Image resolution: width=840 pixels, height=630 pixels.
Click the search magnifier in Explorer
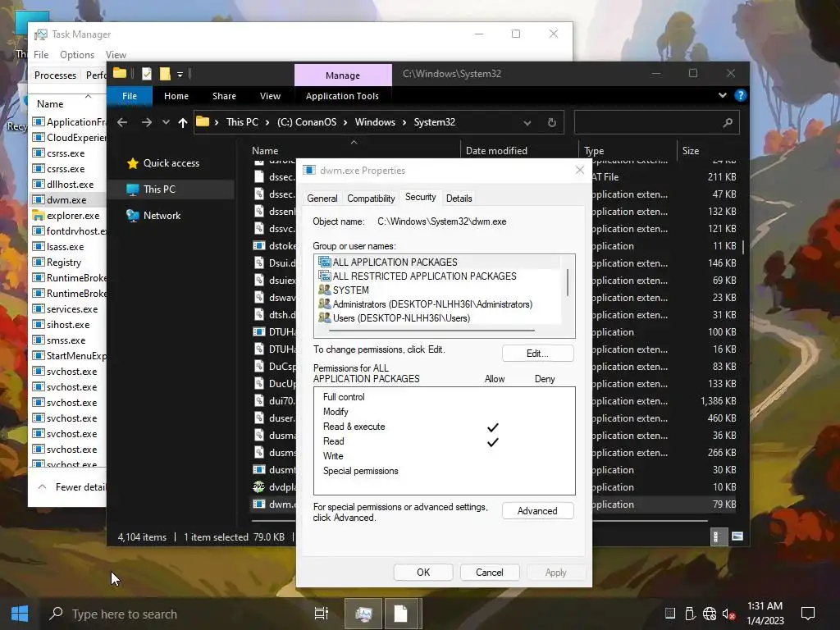[728, 123]
